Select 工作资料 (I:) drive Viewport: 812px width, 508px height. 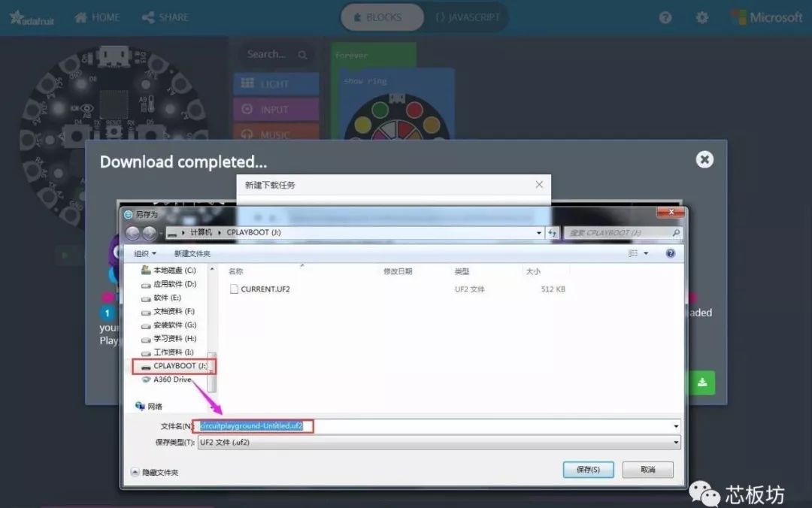(x=167, y=352)
